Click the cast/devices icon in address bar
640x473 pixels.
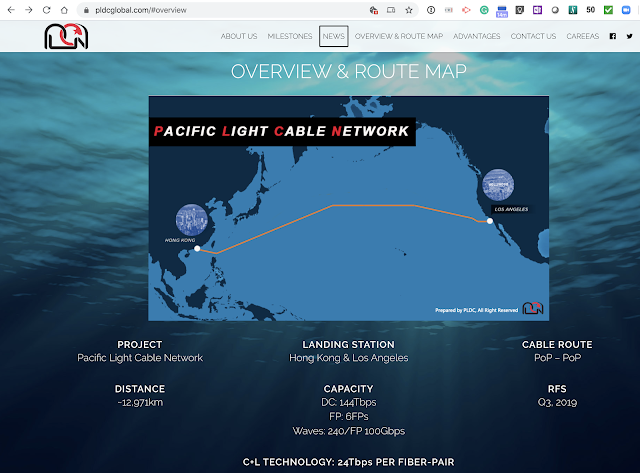pyautogui.click(x=391, y=10)
